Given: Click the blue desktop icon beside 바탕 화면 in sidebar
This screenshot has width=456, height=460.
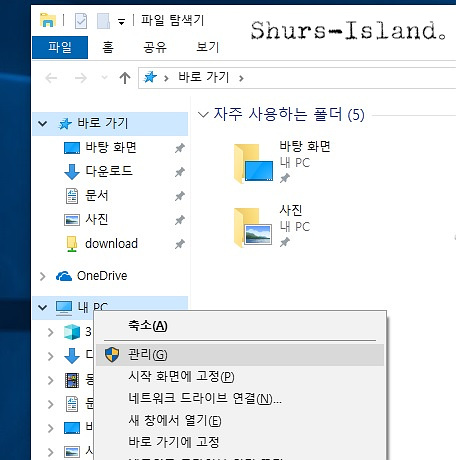Looking at the screenshot, I should click(72, 148).
